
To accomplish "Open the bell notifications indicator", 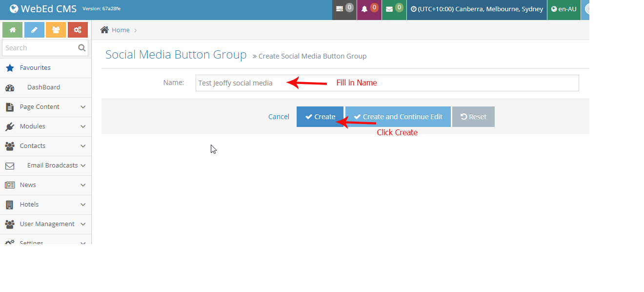I will (x=369, y=10).
